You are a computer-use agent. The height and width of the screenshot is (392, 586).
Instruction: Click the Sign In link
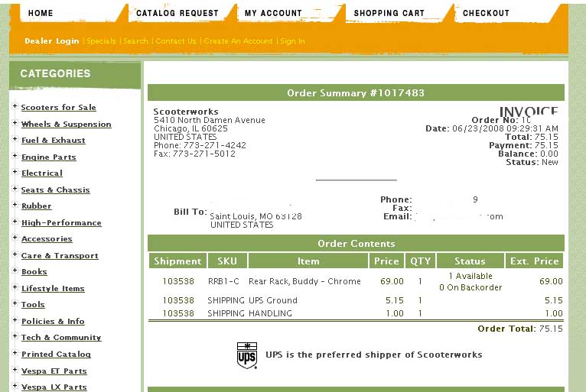tap(293, 41)
